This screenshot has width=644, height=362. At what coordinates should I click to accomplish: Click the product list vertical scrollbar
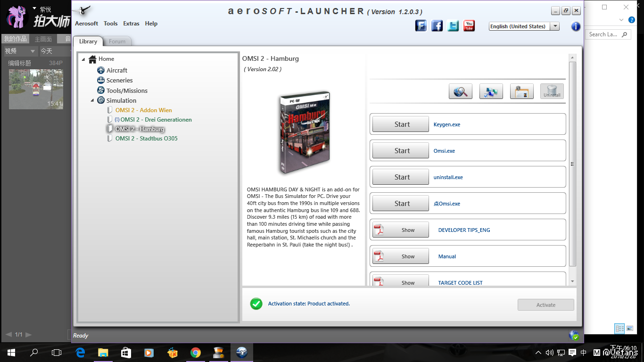(573, 164)
